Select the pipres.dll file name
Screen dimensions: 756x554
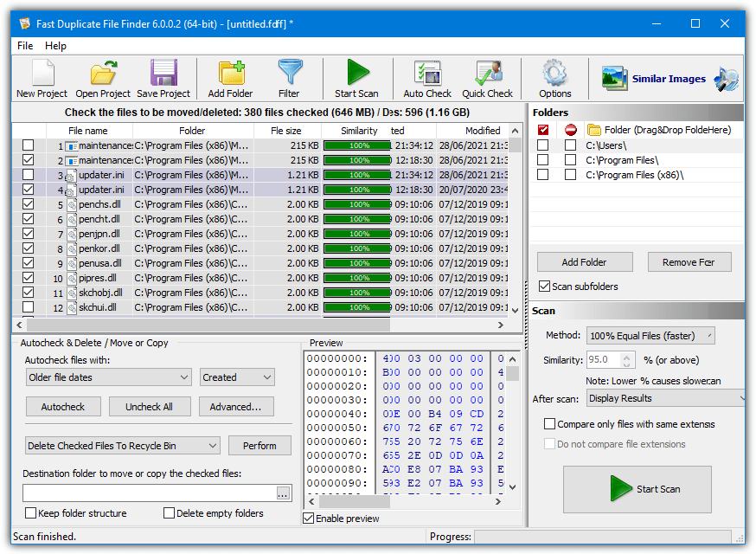pos(98,278)
